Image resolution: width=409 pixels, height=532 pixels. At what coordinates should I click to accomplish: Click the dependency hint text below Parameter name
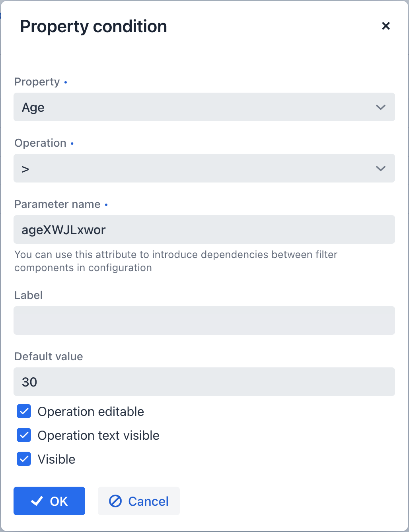pos(175,261)
